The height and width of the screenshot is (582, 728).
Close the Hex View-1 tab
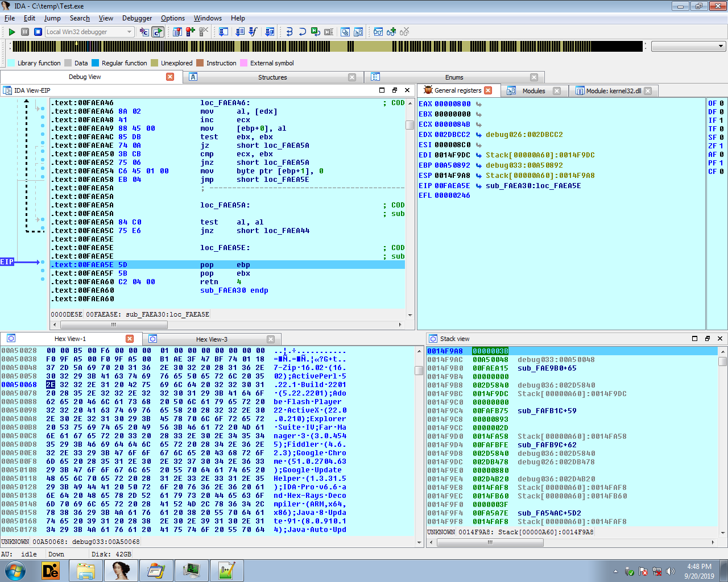pyautogui.click(x=130, y=339)
